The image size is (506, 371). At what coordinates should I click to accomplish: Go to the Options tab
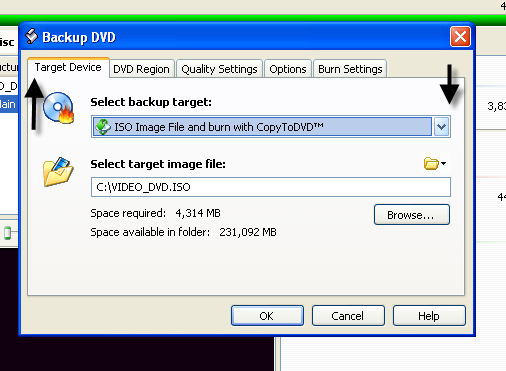(x=288, y=69)
